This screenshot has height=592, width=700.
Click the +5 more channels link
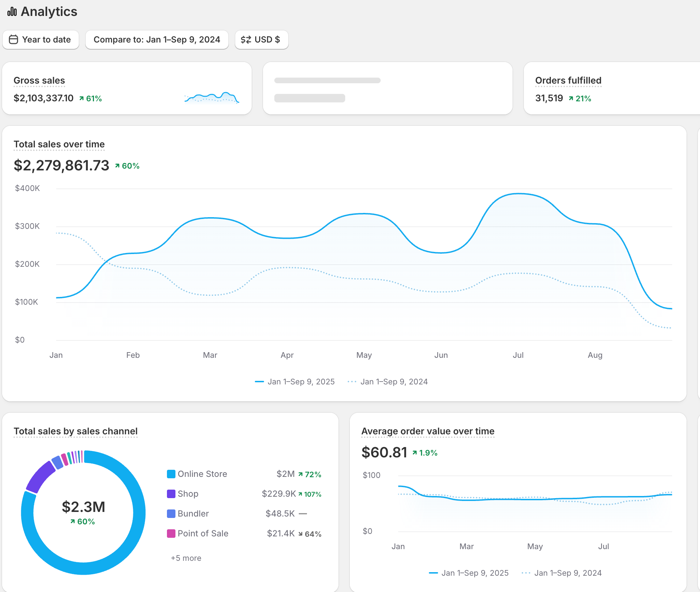(x=186, y=558)
